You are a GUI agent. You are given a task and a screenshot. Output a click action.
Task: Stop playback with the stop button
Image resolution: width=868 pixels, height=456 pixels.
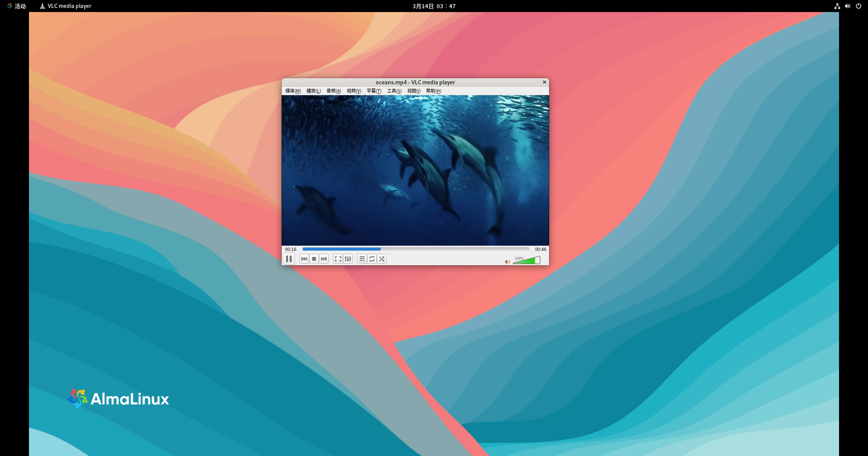314,259
